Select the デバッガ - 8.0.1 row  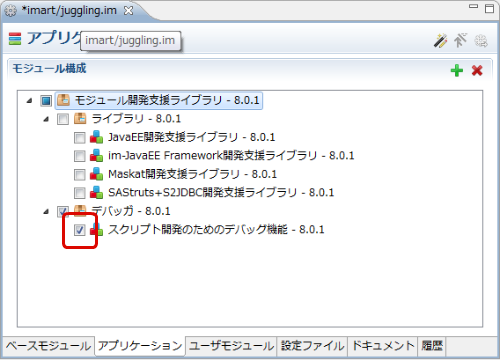(131, 211)
